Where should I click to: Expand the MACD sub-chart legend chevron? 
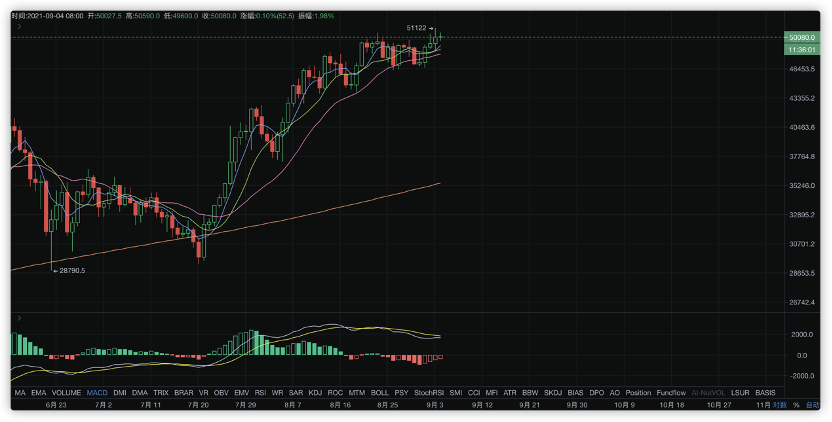point(19,319)
